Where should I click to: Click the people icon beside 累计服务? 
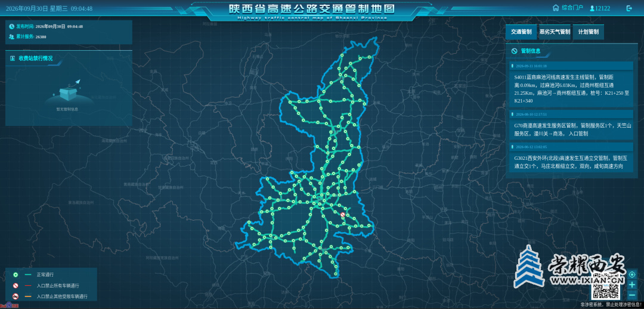(11, 36)
